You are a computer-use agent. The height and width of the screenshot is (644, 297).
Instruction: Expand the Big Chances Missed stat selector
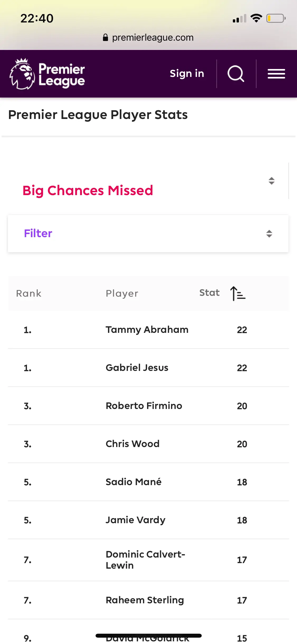271,181
